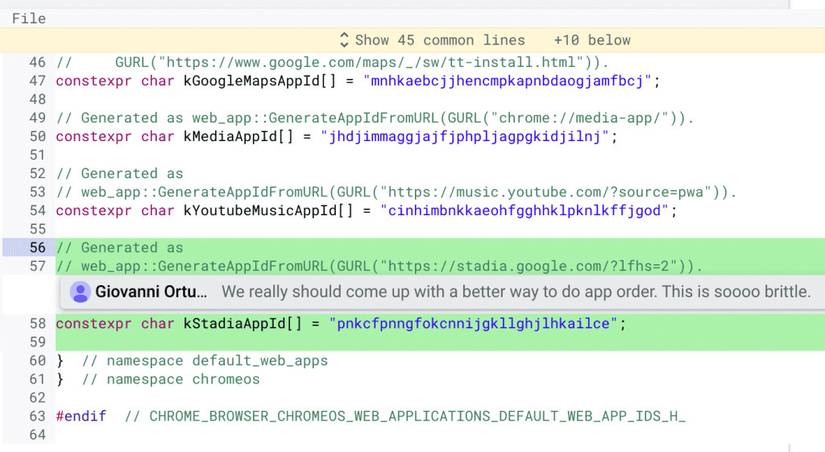Click the Google Maps app ID string value
Screen dimensions: 825x452
pos(507,81)
